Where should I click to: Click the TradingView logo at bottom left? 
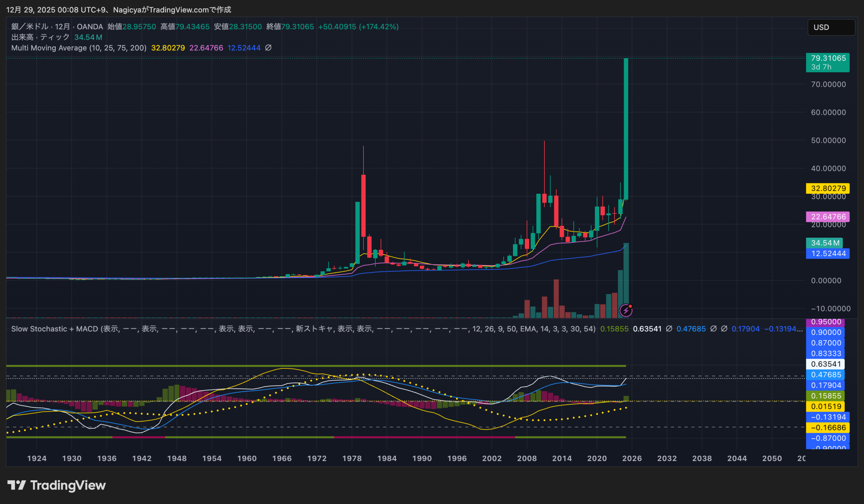click(x=57, y=485)
